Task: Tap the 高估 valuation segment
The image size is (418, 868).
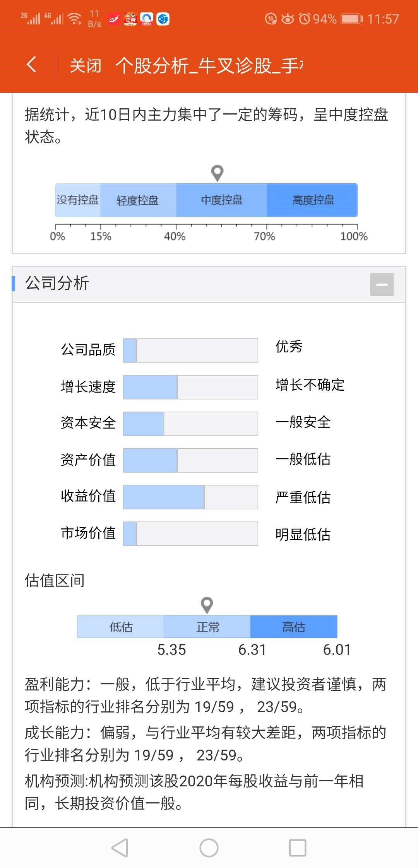Action: pyautogui.click(x=294, y=627)
